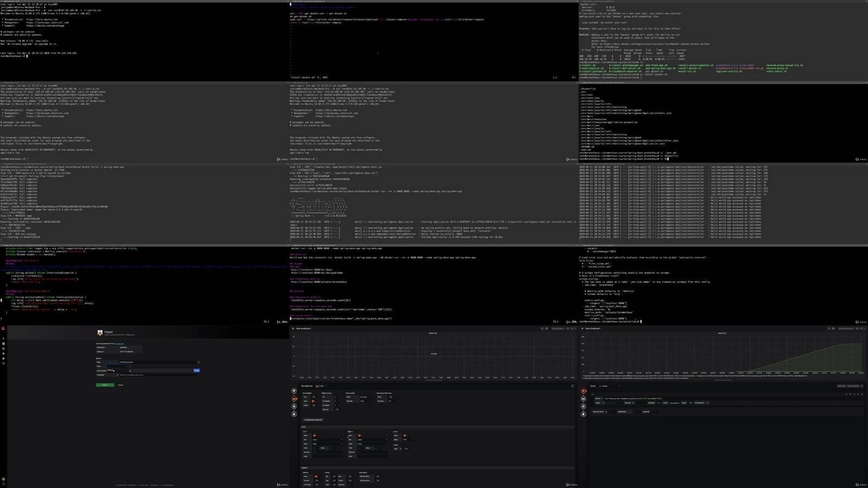Click duplicate query icon on row A
This screenshot has height=488, width=868.
854,394
